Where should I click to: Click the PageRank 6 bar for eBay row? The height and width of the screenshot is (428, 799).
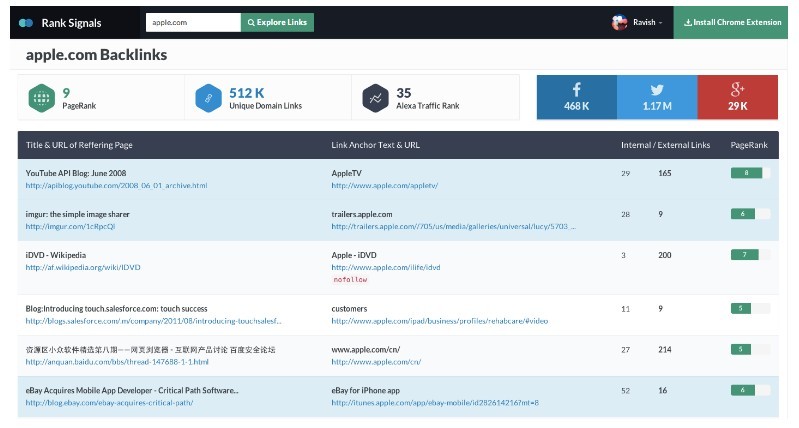click(750, 390)
